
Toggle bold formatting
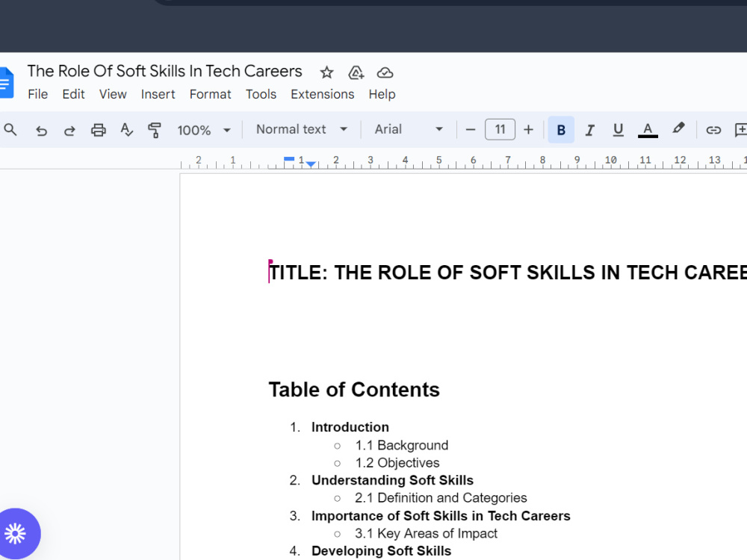tap(561, 129)
